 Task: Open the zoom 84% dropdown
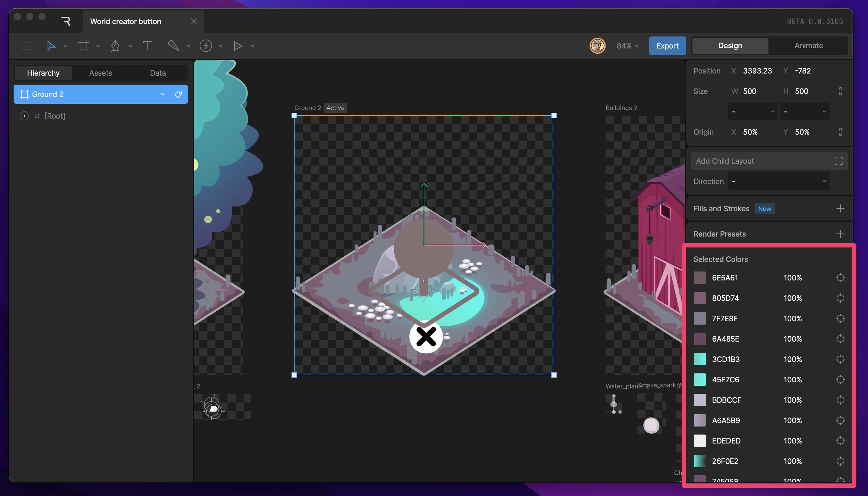click(627, 46)
